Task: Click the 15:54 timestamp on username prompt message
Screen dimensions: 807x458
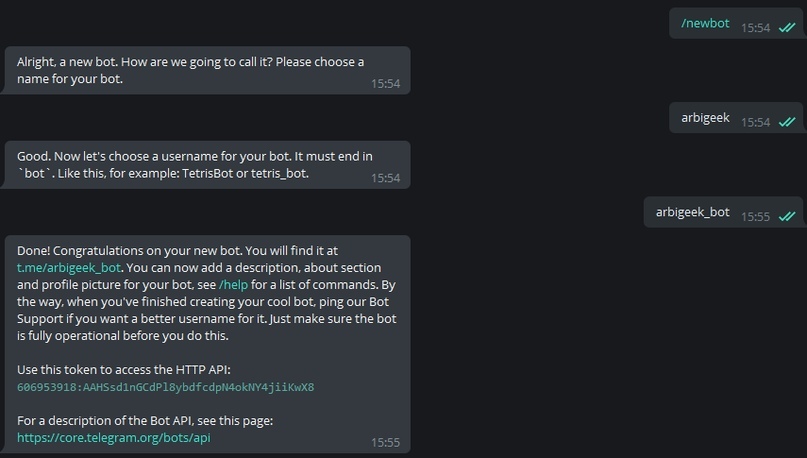Action: [x=385, y=178]
